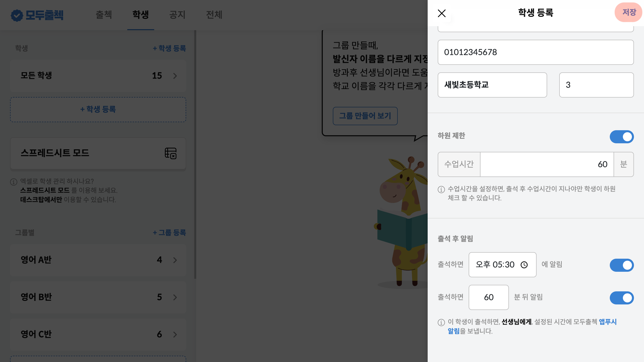Switch to the 출첵 tab
This screenshot has height=362, width=644.
coord(104,15)
